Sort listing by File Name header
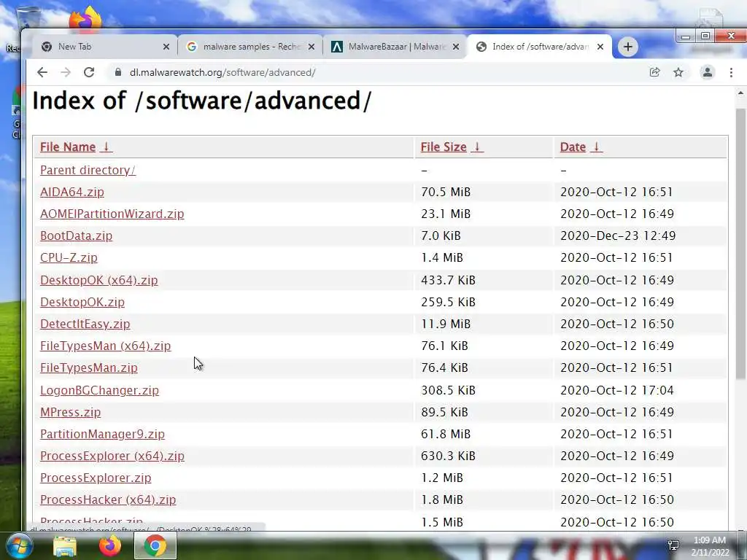The width and height of the screenshot is (747, 560). click(x=68, y=147)
